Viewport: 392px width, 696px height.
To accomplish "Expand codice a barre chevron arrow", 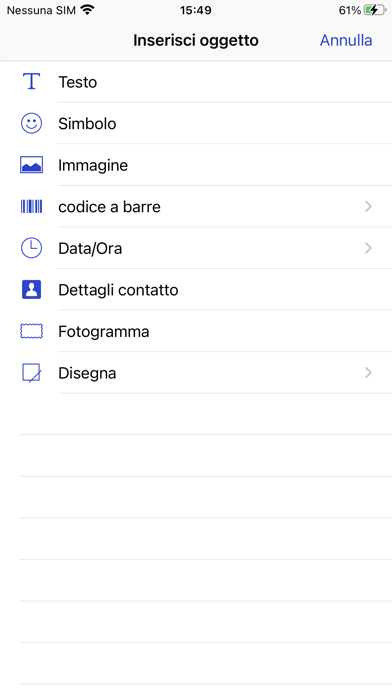I will [368, 206].
